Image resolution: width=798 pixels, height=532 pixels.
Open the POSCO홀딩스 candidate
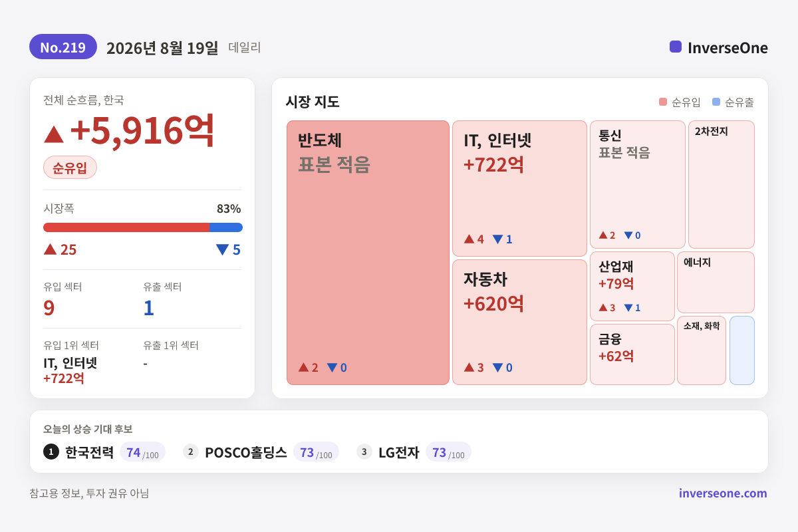coord(246,452)
